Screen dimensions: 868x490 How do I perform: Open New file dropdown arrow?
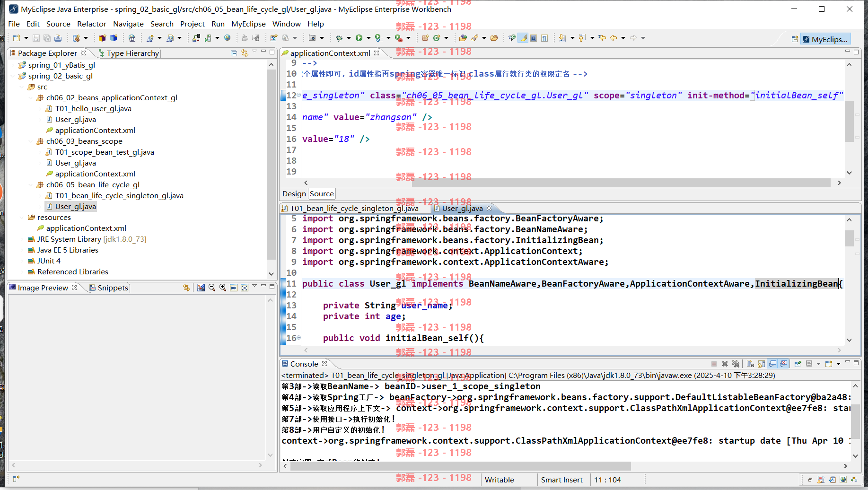point(26,38)
